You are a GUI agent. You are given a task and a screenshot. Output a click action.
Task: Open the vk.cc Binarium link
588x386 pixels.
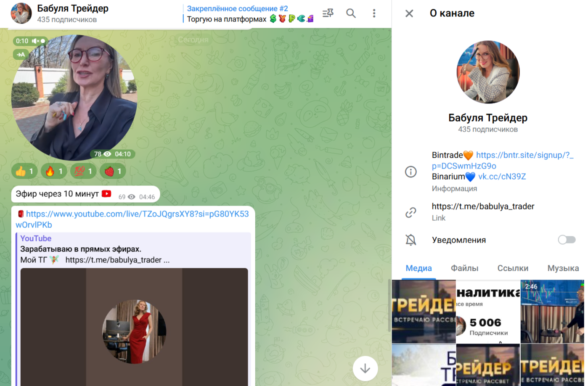502,177
